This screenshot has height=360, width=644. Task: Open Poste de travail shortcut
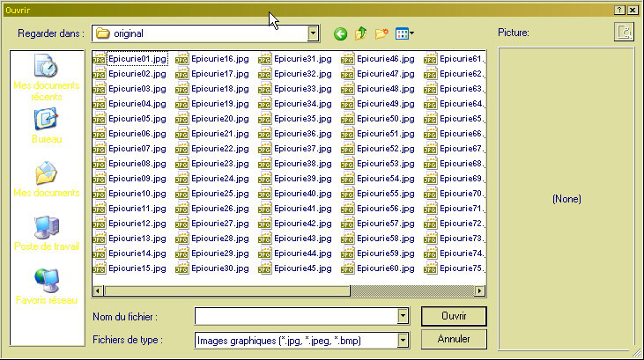coord(46,234)
